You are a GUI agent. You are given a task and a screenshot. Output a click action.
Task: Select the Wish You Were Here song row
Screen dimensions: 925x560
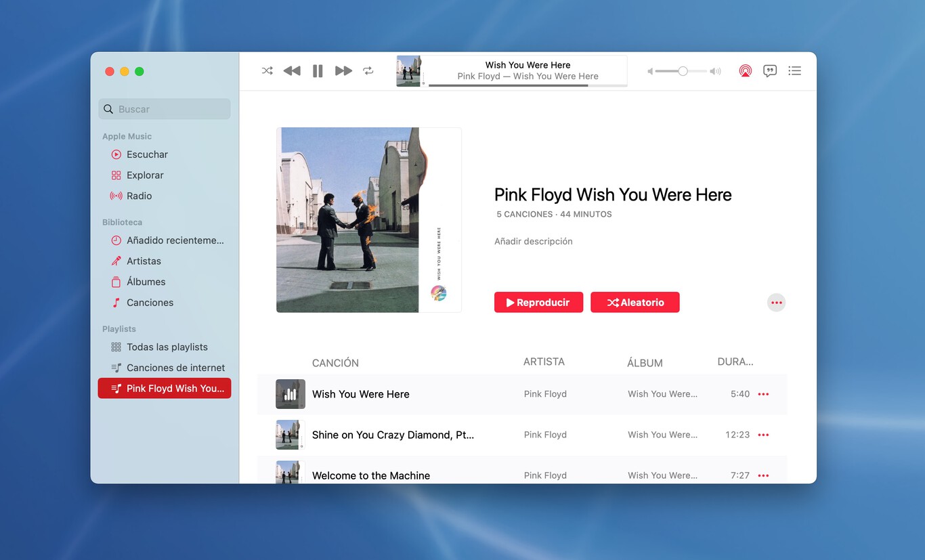(x=522, y=394)
